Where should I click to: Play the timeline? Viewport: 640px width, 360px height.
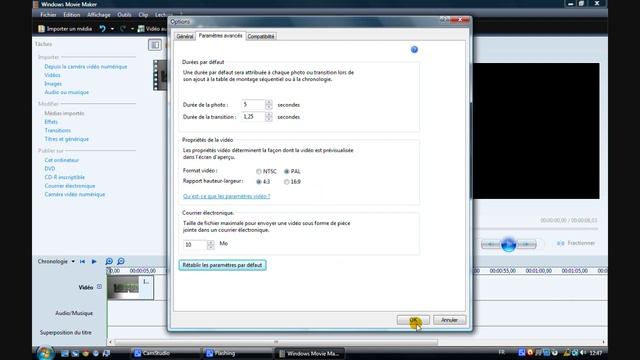(94, 261)
